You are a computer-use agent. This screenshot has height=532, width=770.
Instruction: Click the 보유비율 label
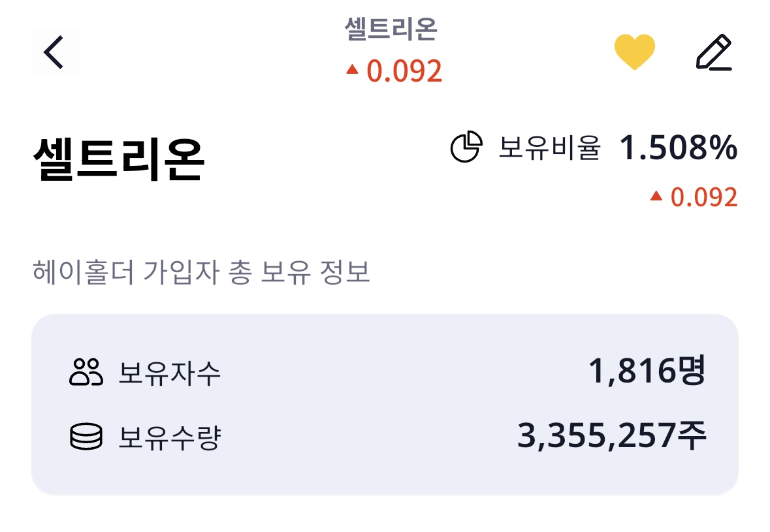(x=549, y=148)
